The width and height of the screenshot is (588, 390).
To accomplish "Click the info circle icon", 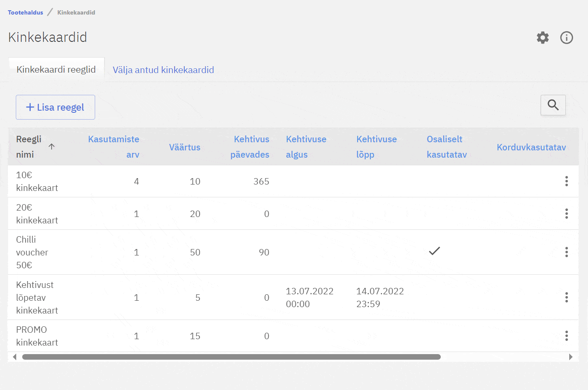I will [x=566, y=38].
